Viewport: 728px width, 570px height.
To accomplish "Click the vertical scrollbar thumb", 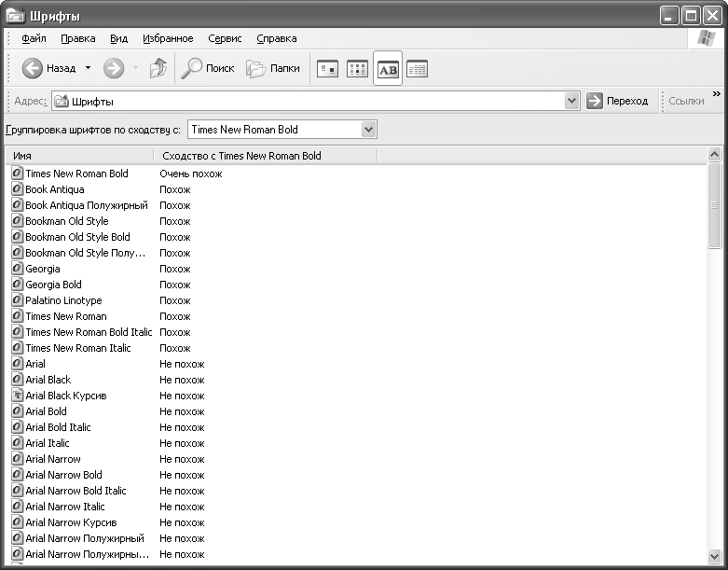I will point(714,206).
